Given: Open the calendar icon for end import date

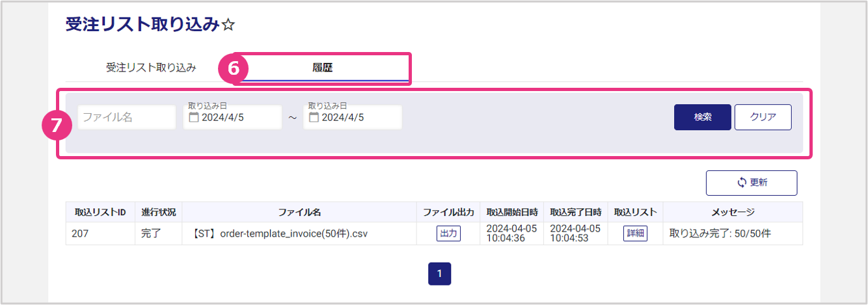Looking at the screenshot, I should tap(314, 118).
